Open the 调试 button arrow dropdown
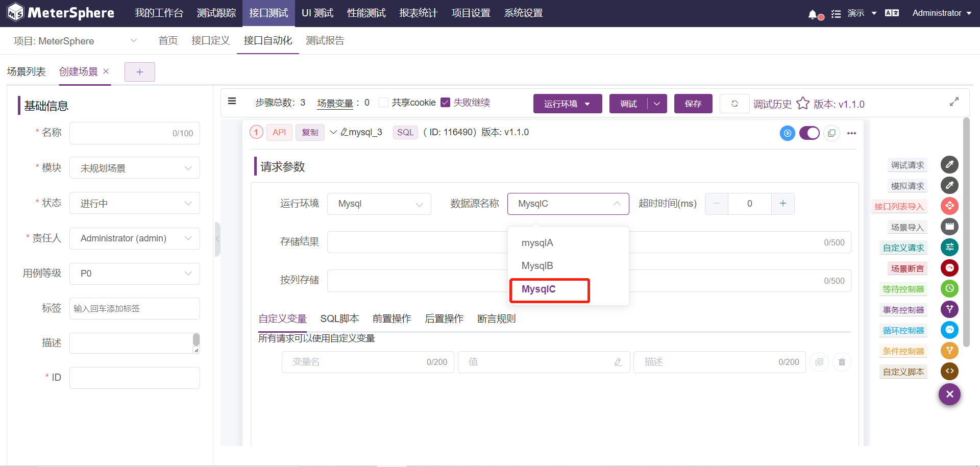 point(657,104)
